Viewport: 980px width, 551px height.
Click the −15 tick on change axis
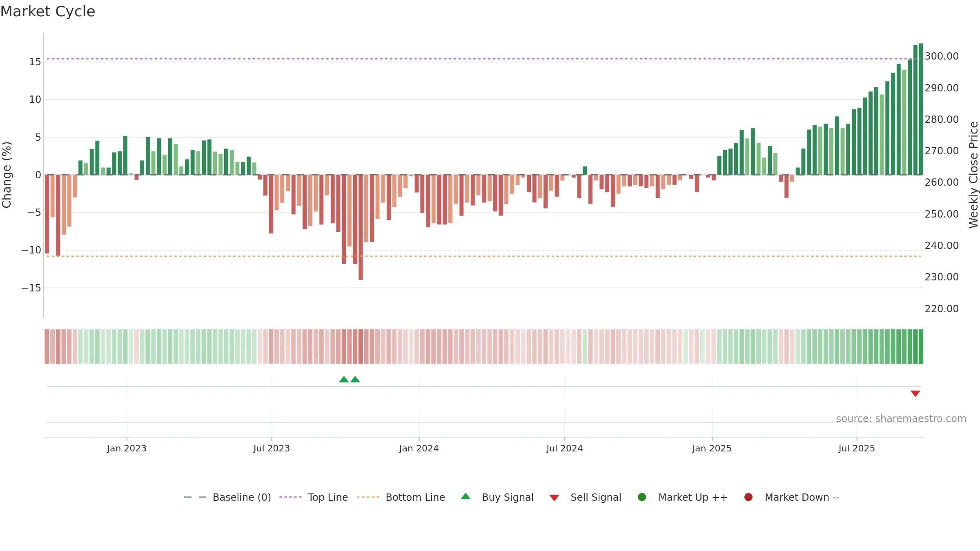(31, 288)
